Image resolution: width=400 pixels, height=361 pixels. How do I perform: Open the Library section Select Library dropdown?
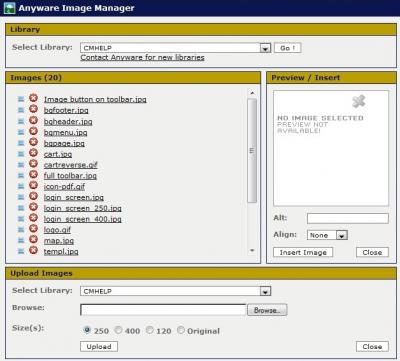click(175, 48)
